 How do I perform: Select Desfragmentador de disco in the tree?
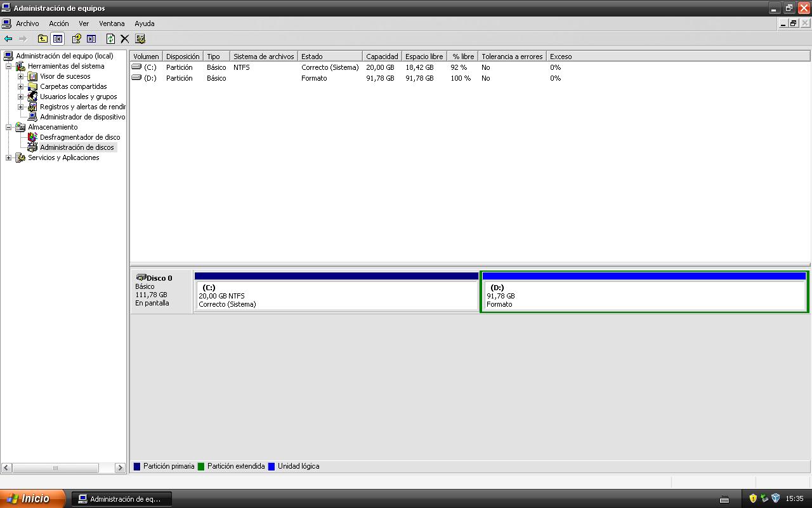(79, 137)
